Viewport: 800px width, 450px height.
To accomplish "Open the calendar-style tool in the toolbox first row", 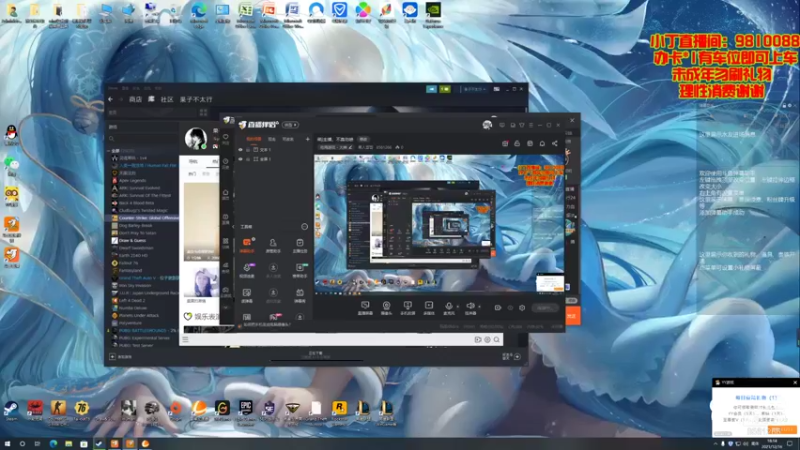I will tap(299, 245).
